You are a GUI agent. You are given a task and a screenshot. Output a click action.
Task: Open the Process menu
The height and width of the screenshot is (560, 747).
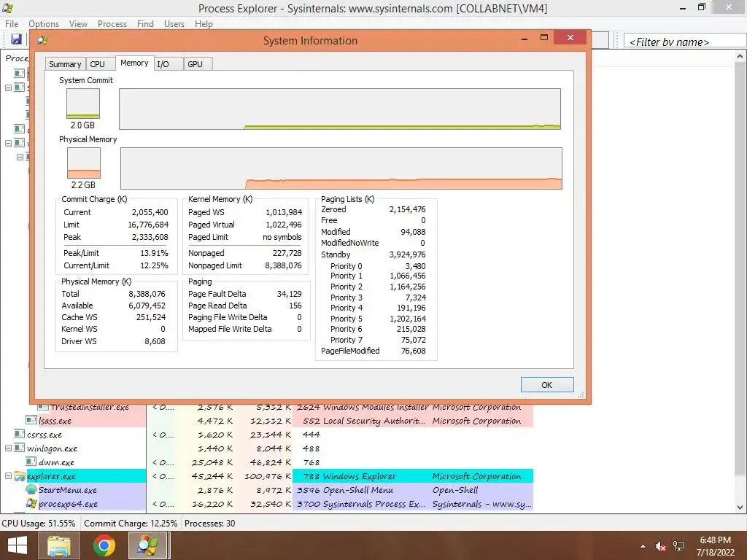[112, 24]
